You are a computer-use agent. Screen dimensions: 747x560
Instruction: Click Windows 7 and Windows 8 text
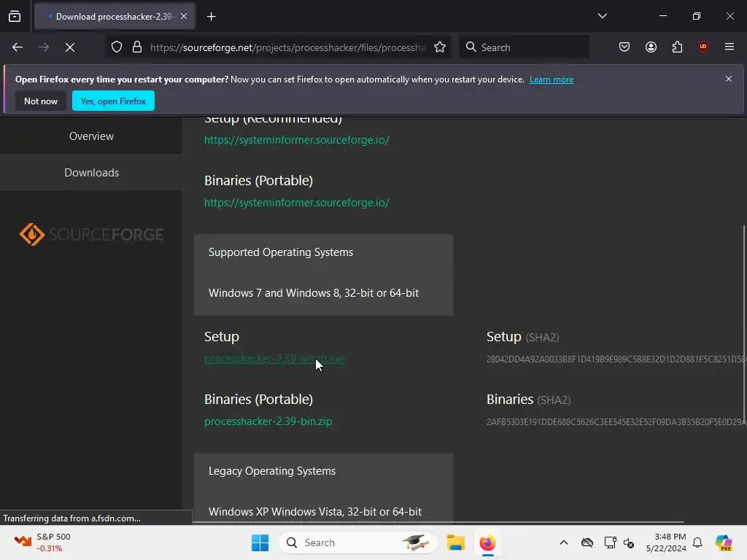(x=314, y=293)
